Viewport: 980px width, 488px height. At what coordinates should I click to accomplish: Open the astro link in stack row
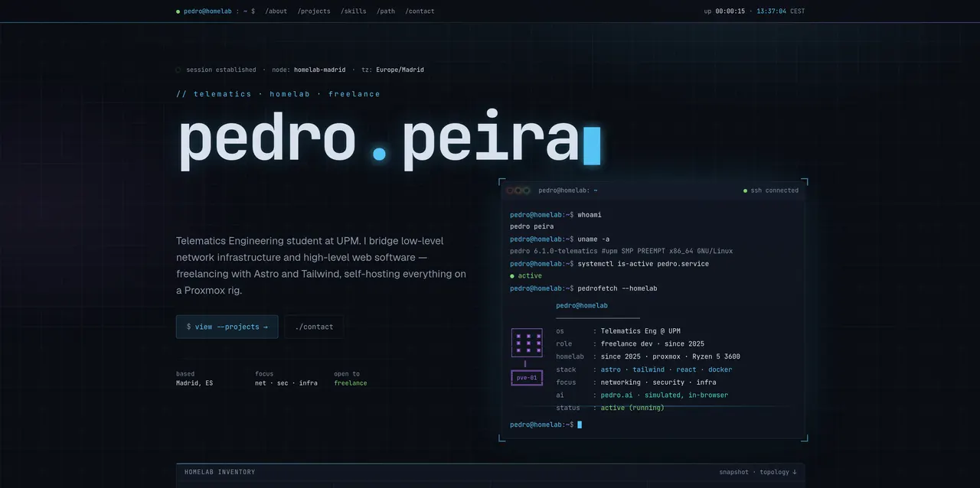pos(612,369)
